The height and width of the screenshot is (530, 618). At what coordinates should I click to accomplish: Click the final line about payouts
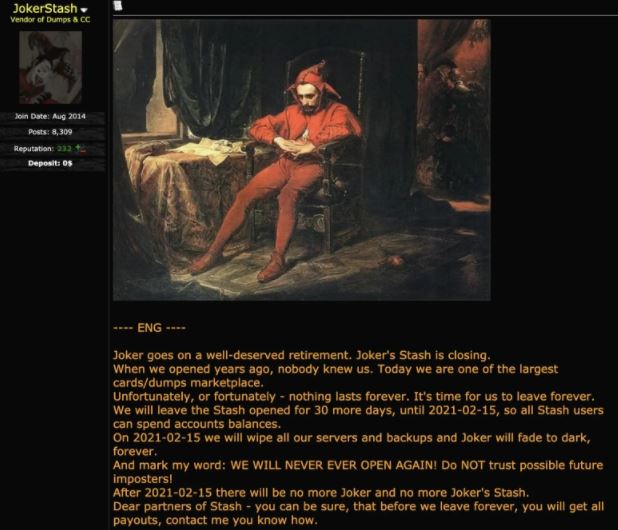click(x=215, y=521)
